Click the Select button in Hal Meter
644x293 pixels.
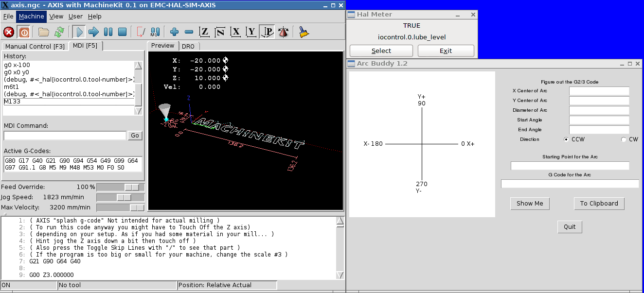(x=381, y=51)
